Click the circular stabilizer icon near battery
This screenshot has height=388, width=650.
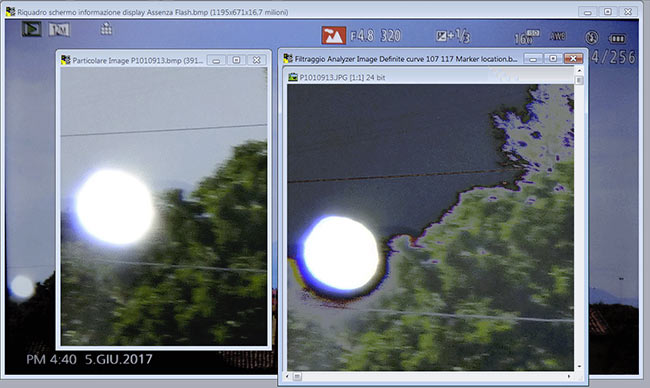[x=592, y=38]
